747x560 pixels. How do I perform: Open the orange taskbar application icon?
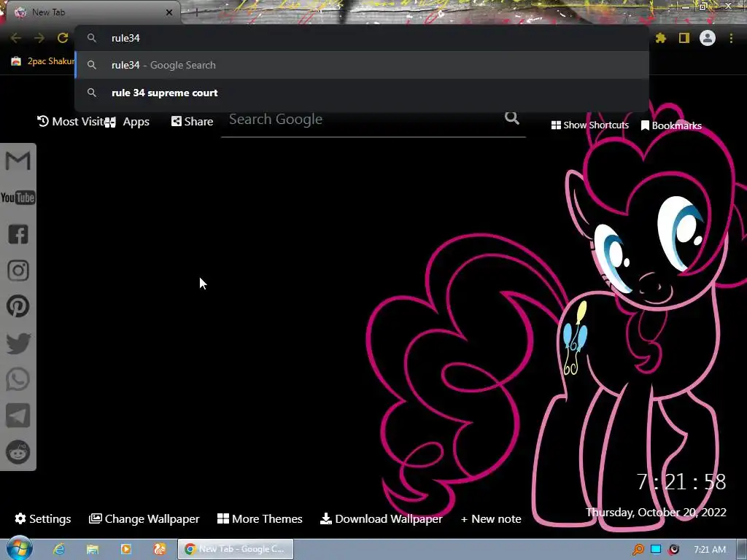point(160,549)
